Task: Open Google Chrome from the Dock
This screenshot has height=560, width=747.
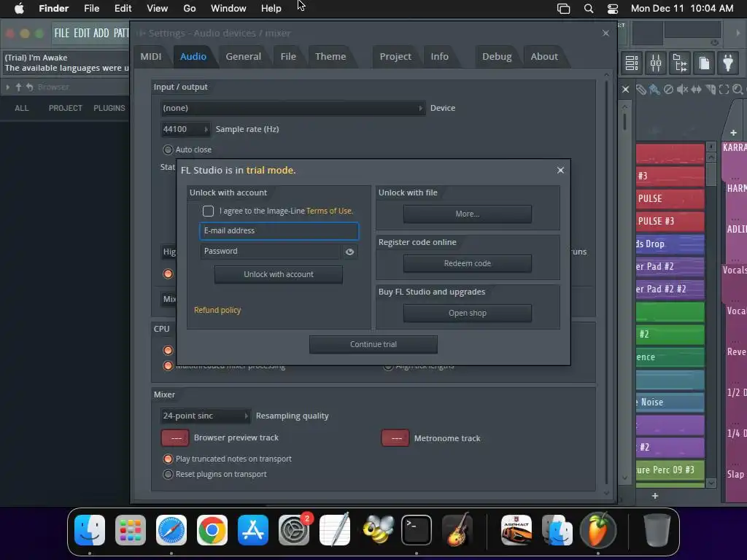Action: pyautogui.click(x=212, y=529)
